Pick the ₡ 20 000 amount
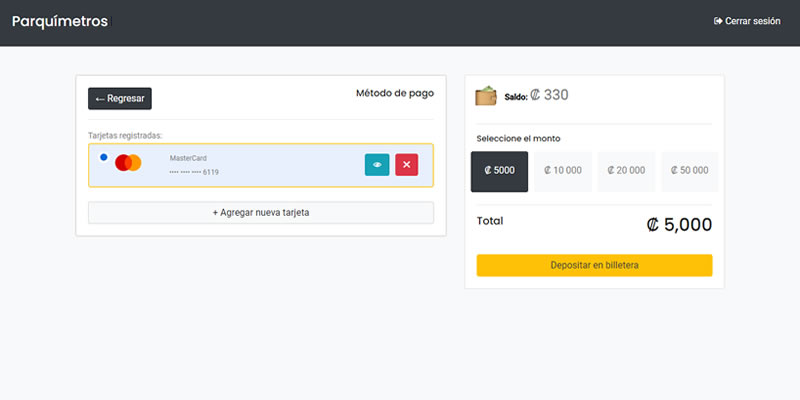 [x=626, y=171]
